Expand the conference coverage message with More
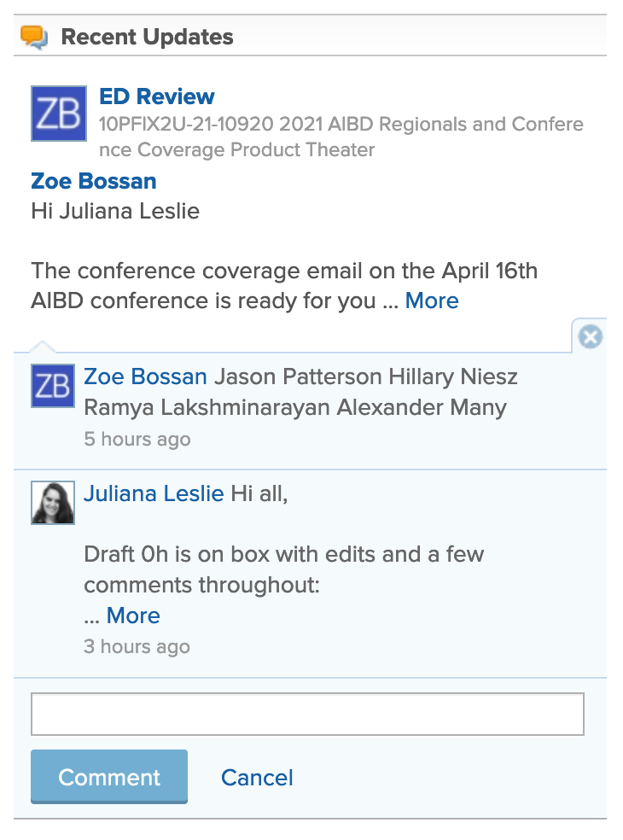Screen dimensions: 623x840 point(432,300)
